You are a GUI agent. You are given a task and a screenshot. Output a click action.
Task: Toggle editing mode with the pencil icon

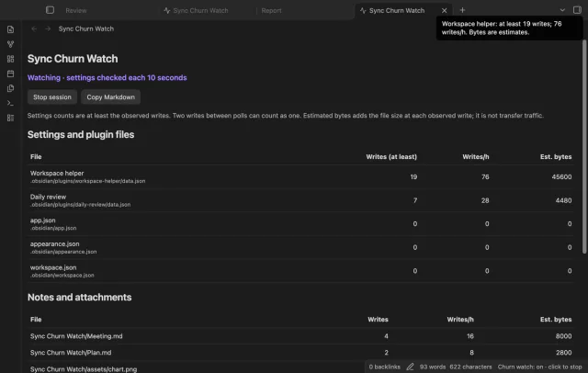coord(411,367)
